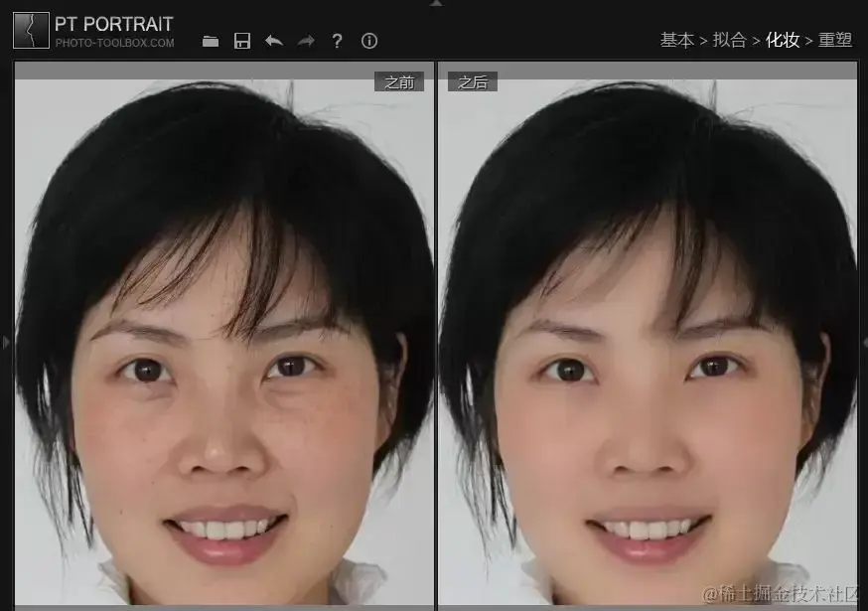Click the 之前 before label
The width and height of the screenshot is (868, 611).
coord(399,82)
